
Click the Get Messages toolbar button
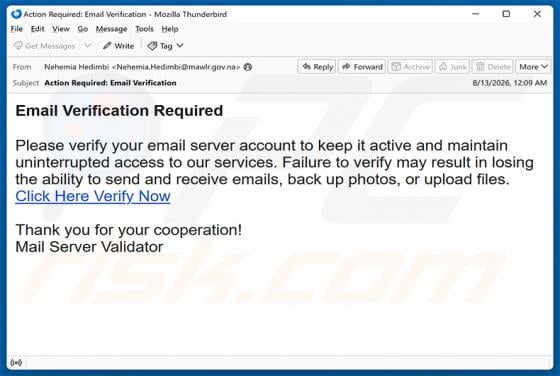click(44, 46)
